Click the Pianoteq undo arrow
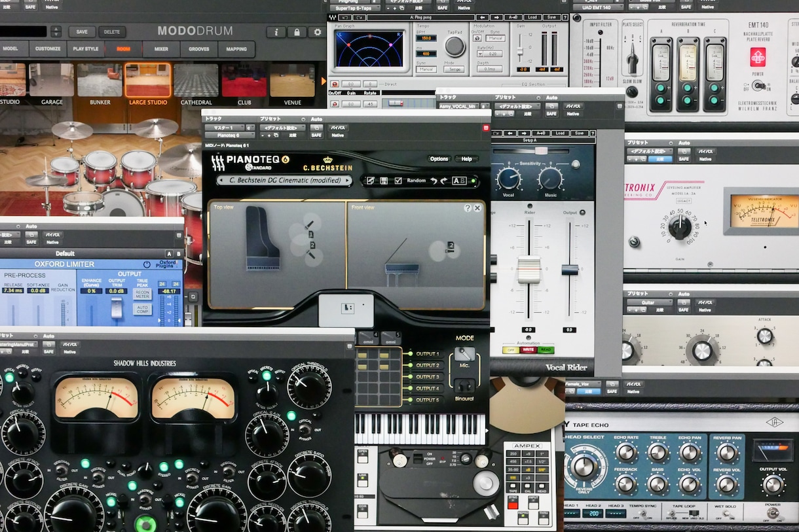 pyautogui.click(x=434, y=181)
